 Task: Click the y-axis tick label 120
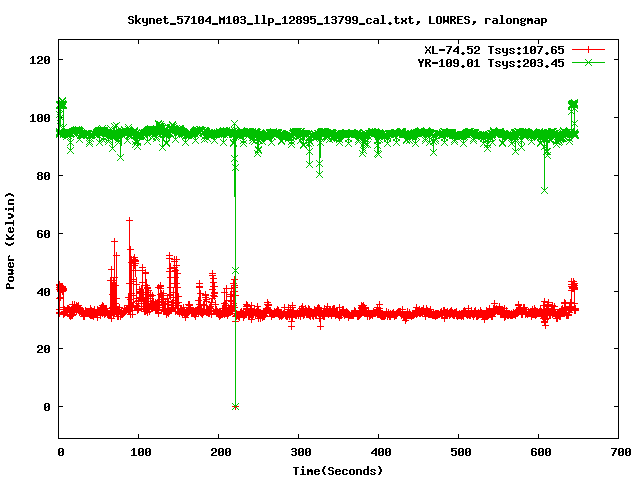40,60
